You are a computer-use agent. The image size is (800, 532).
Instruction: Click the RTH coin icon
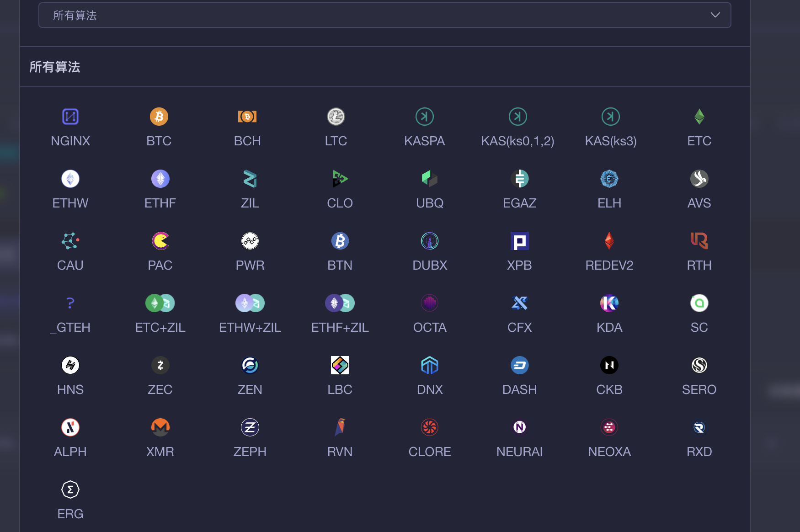point(699,241)
